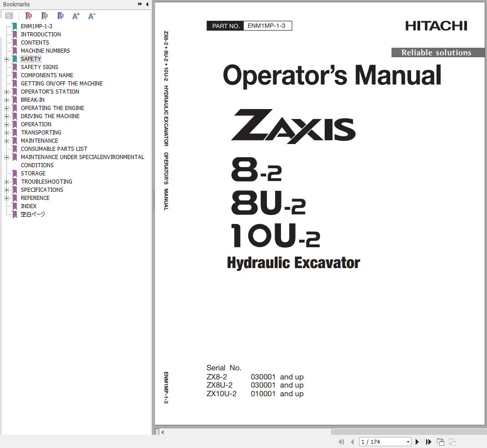Open the INDEX bookmark

tap(29, 206)
